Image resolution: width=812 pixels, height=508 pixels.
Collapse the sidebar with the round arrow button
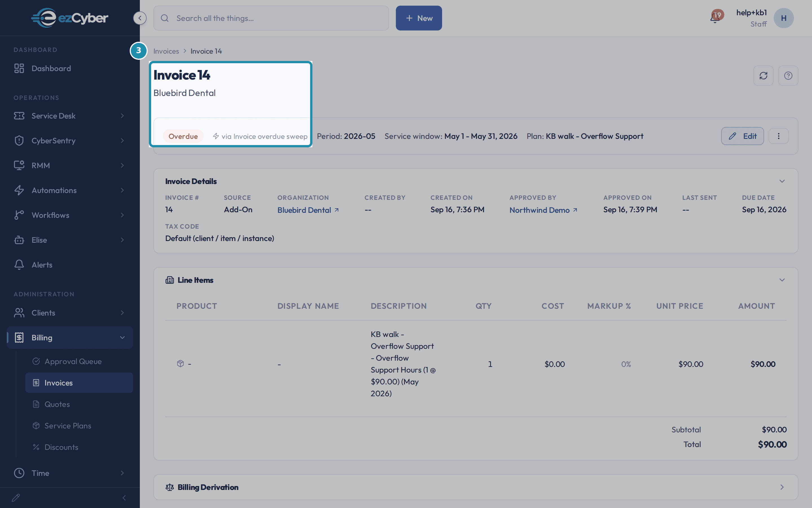click(x=140, y=18)
